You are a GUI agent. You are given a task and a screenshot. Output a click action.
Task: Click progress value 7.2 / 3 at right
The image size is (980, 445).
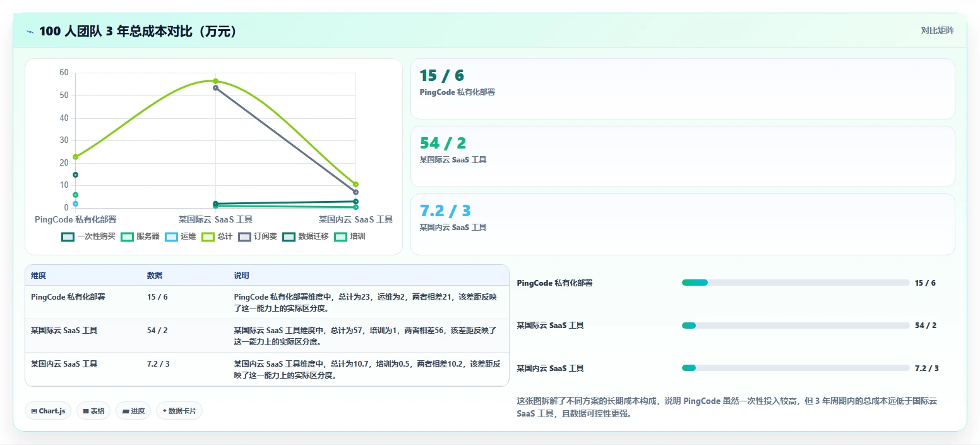point(926,369)
